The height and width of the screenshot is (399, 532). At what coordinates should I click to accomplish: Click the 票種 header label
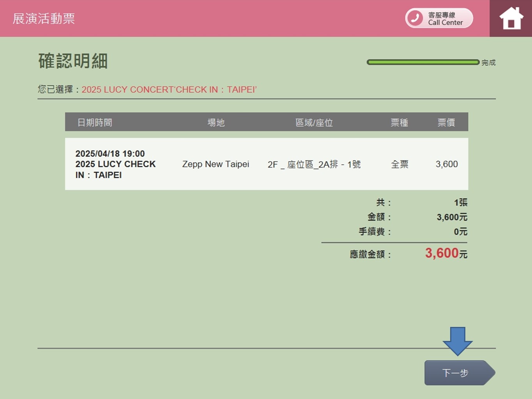(399, 122)
